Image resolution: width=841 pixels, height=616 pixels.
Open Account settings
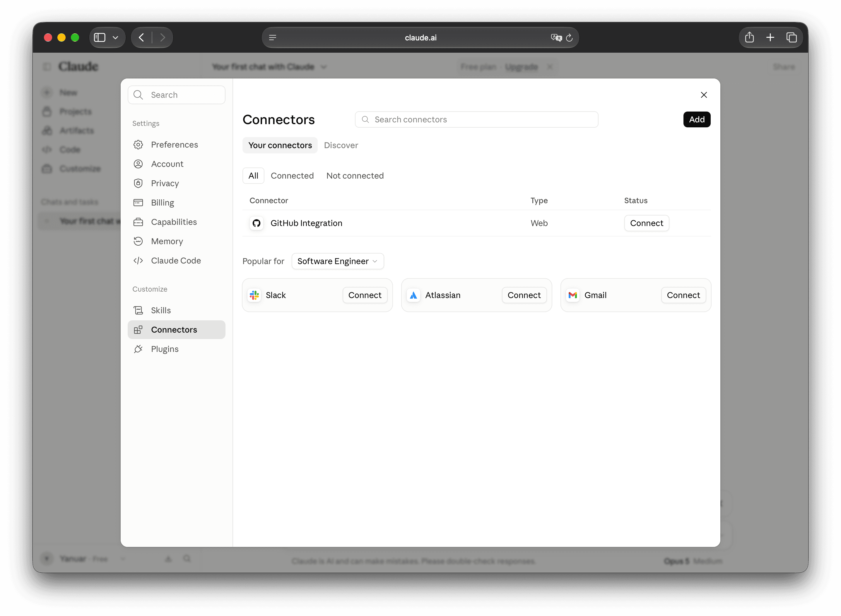tap(176, 164)
